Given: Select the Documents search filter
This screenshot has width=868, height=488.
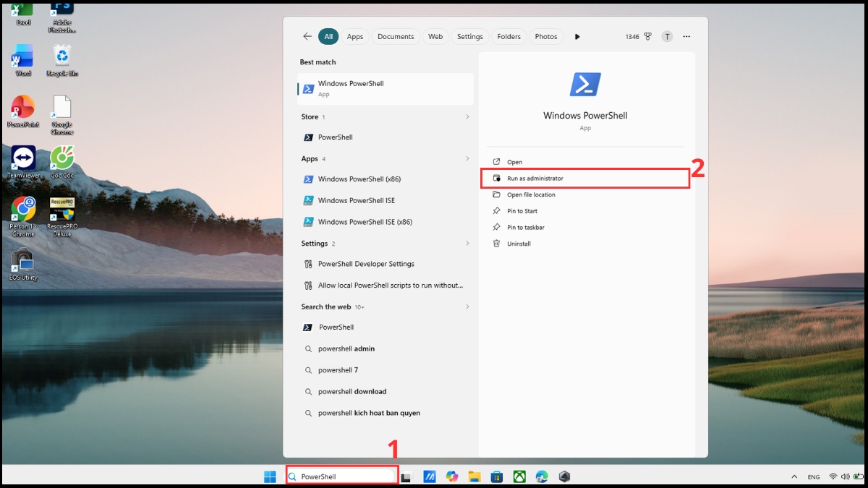Looking at the screenshot, I should tap(396, 36).
